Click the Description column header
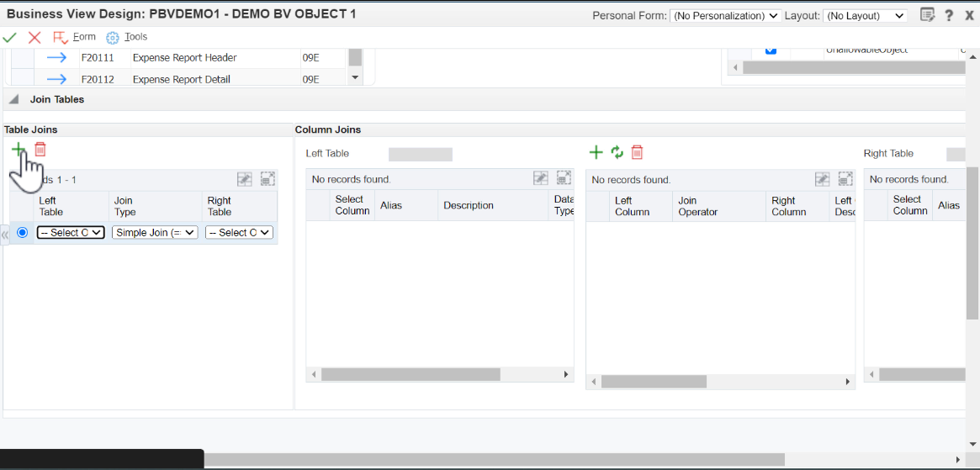This screenshot has height=470, width=980. coord(492,206)
